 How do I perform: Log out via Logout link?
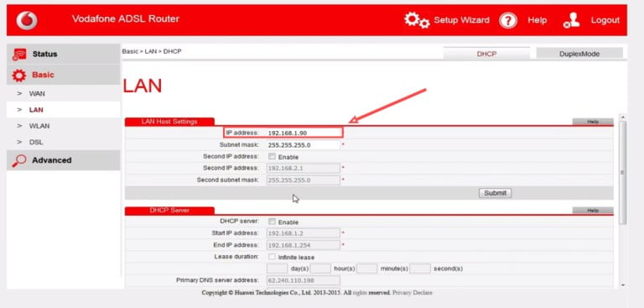[605, 20]
